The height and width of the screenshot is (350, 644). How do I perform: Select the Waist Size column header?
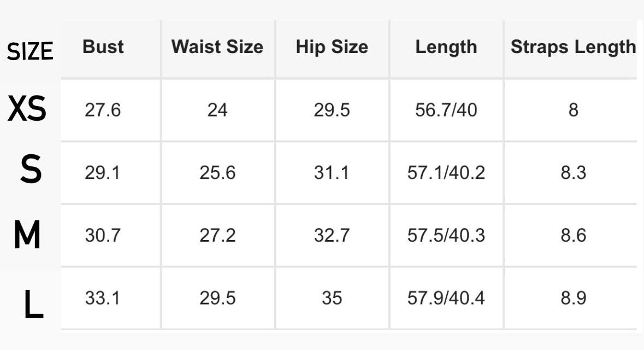point(217,47)
